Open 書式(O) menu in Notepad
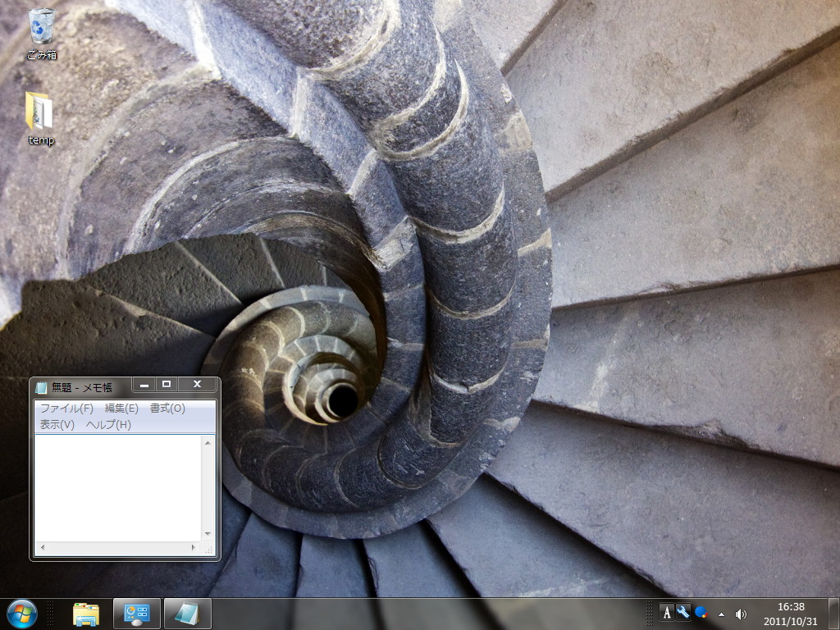 pyautogui.click(x=167, y=409)
